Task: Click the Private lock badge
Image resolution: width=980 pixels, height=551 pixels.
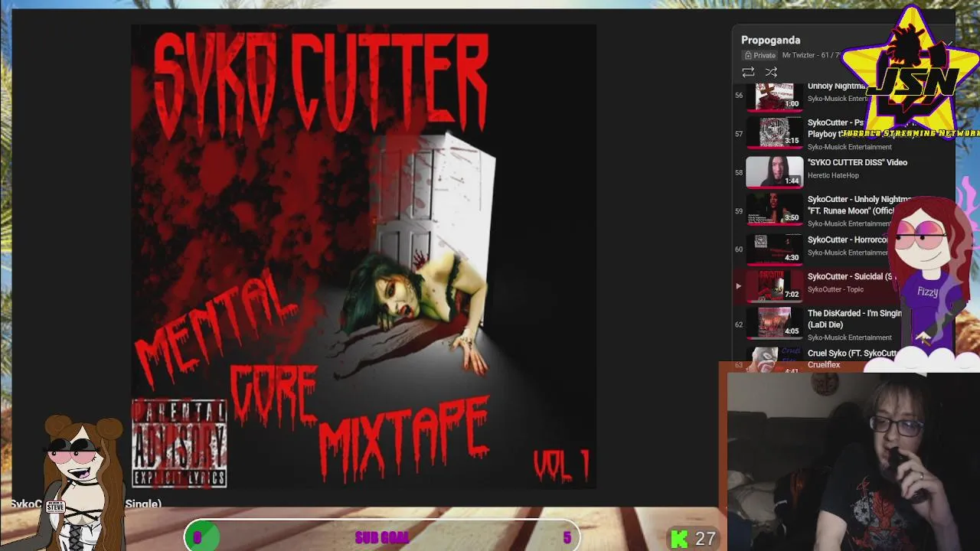Action: point(760,55)
